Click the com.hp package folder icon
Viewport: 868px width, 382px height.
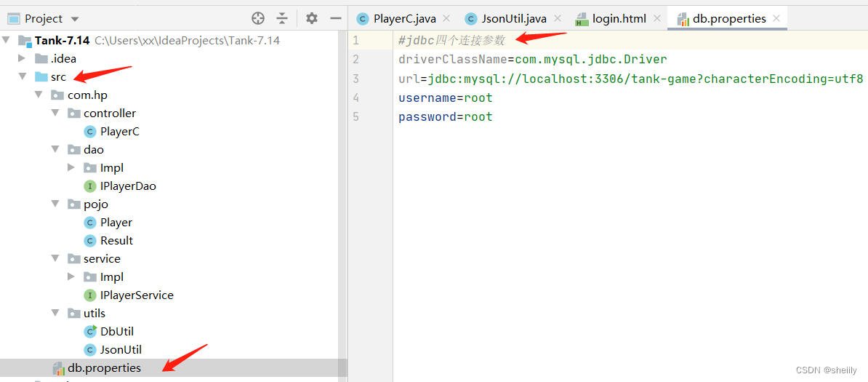coord(57,95)
